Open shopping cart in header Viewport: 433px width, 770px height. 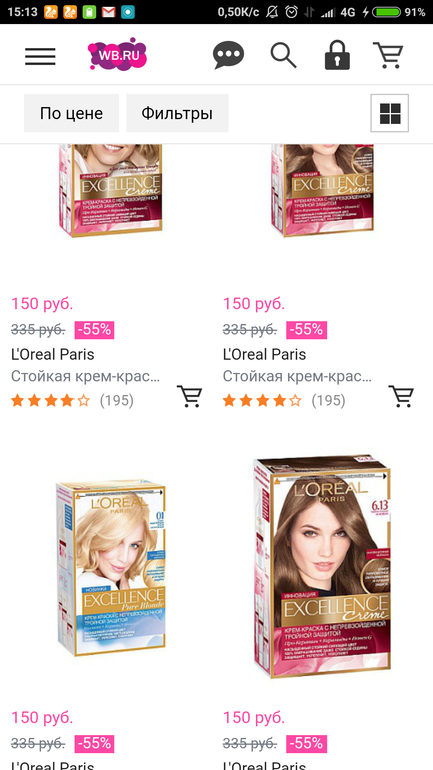(388, 55)
